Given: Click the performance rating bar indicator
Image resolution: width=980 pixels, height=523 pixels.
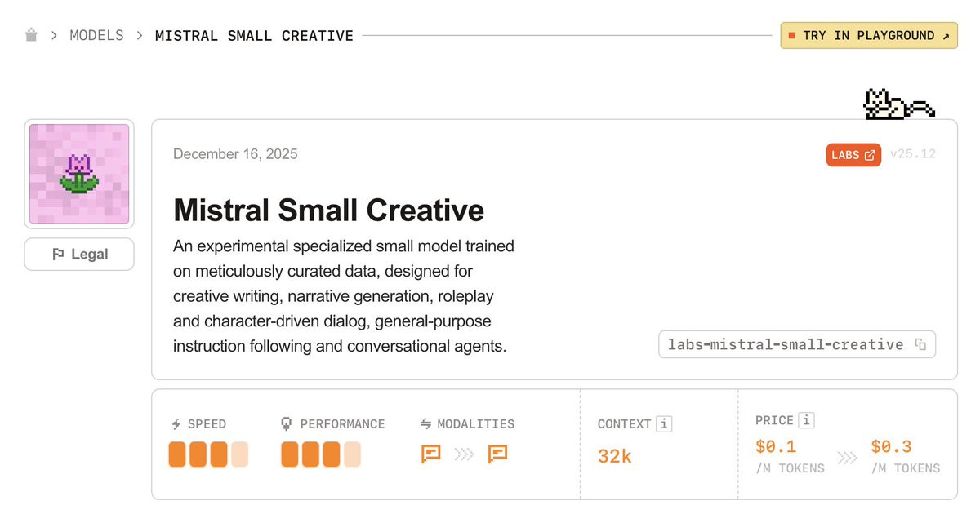Looking at the screenshot, I should [x=321, y=454].
